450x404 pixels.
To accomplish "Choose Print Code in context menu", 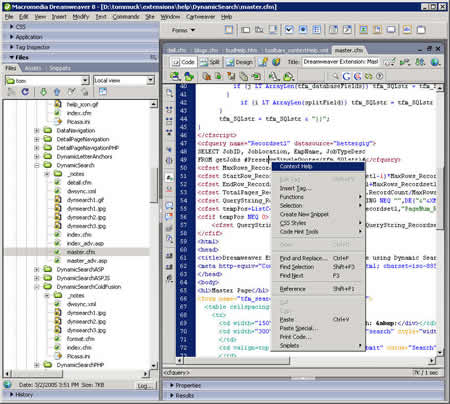I will (318, 337).
